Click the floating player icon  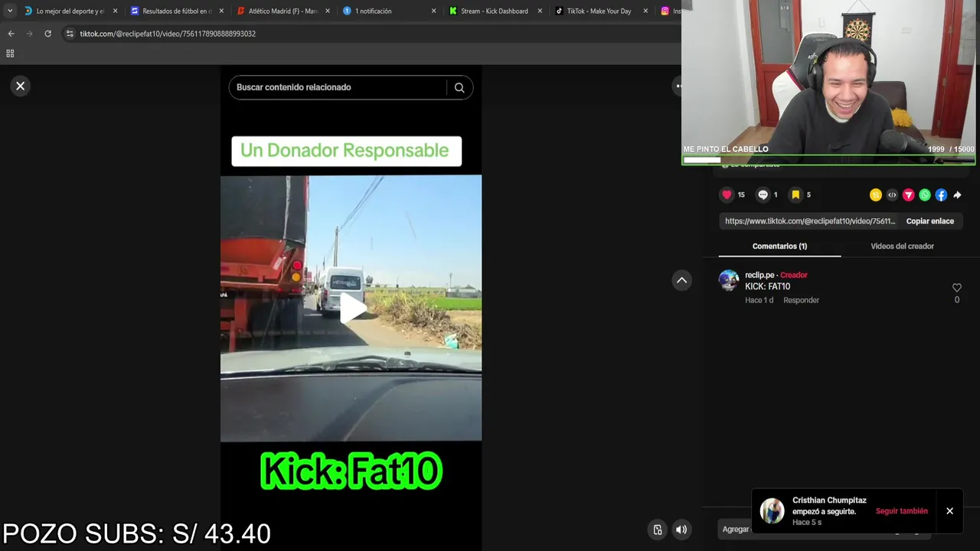(658, 530)
